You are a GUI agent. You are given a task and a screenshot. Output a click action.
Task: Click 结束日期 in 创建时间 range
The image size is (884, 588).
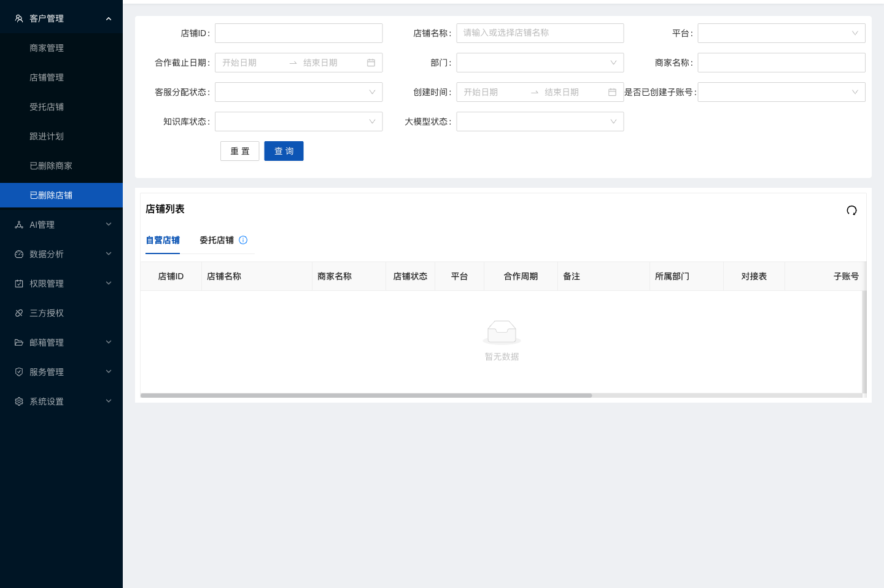click(562, 92)
